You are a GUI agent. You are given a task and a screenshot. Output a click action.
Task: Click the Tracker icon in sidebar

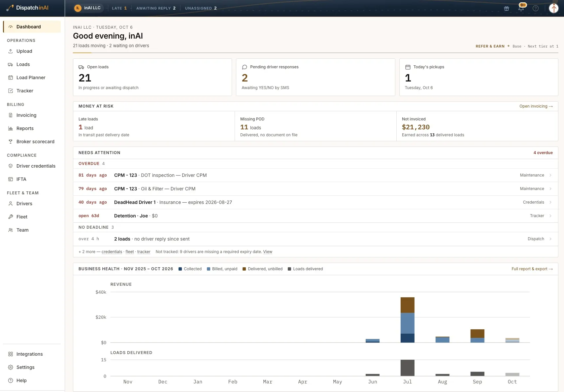pyautogui.click(x=11, y=91)
